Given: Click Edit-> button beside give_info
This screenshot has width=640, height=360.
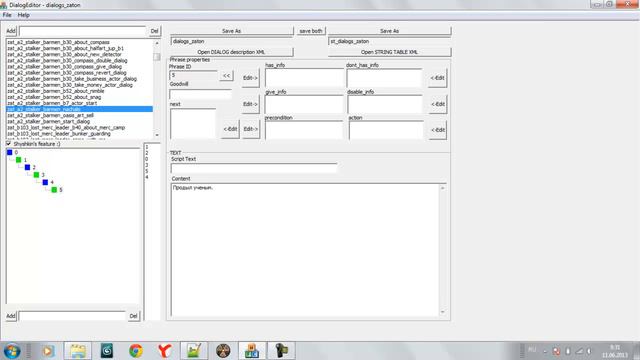Looking at the screenshot, I should [x=250, y=104].
